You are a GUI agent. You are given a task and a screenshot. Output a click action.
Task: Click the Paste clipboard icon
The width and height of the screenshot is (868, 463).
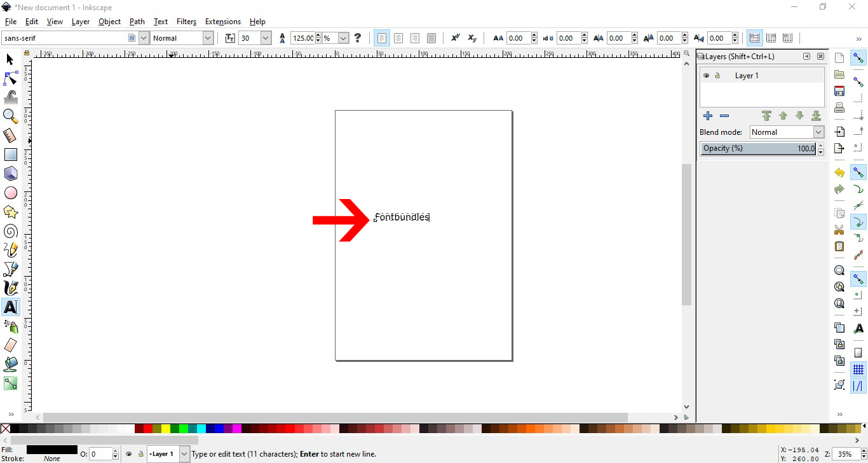839,246
